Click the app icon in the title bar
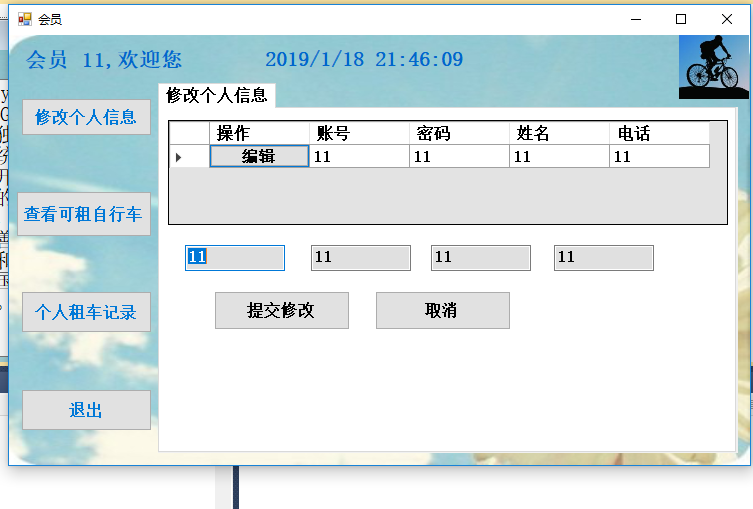The image size is (753, 509). [25, 19]
